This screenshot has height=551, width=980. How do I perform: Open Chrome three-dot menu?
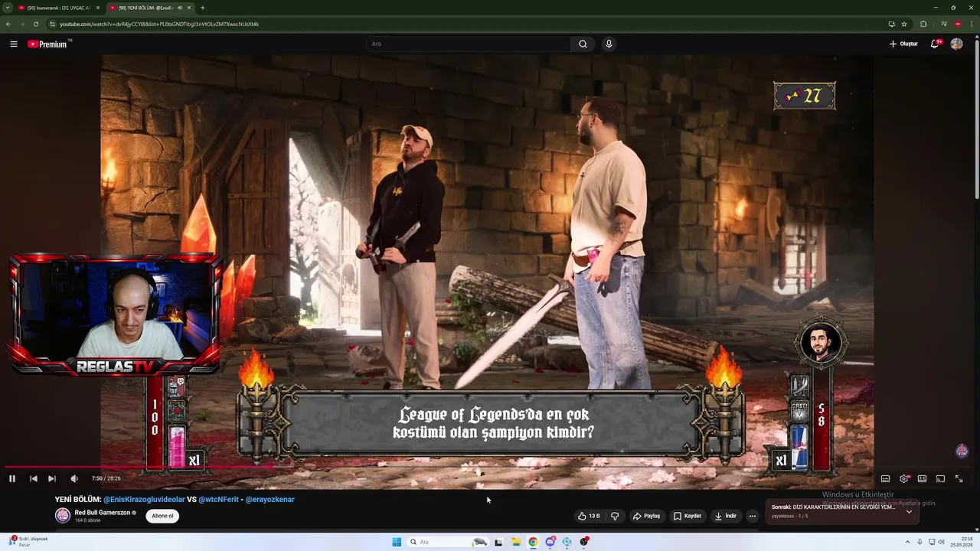pos(972,24)
